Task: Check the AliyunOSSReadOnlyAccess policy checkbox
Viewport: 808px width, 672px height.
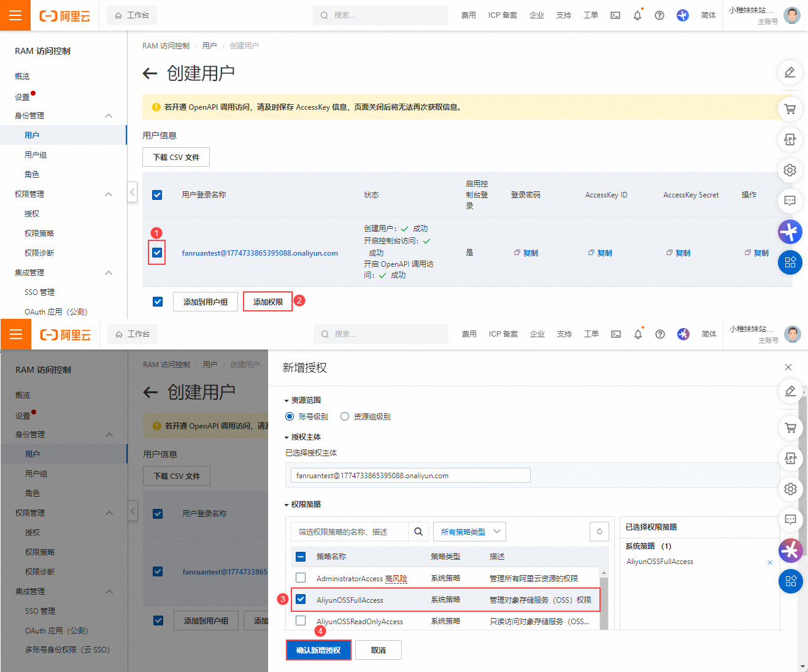Action: tap(301, 620)
